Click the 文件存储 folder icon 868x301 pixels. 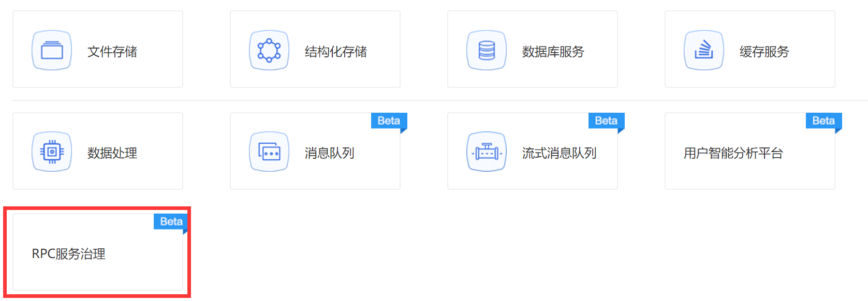[52, 50]
